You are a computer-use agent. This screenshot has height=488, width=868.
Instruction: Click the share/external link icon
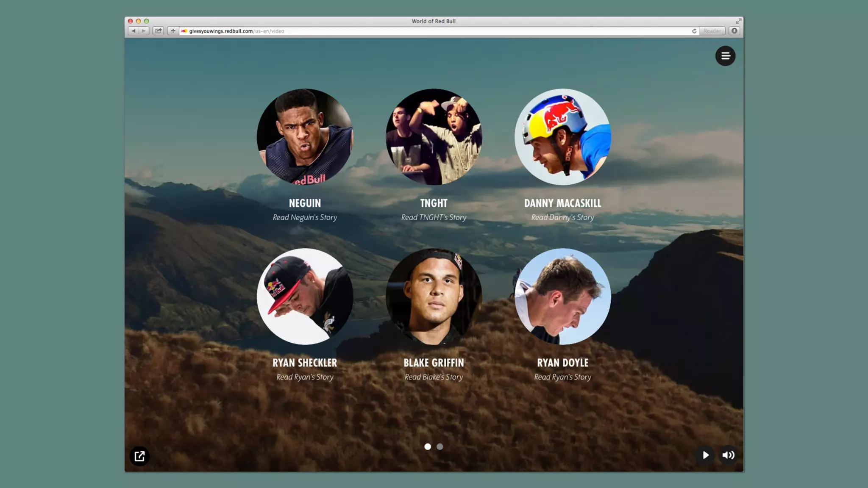pos(139,456)
